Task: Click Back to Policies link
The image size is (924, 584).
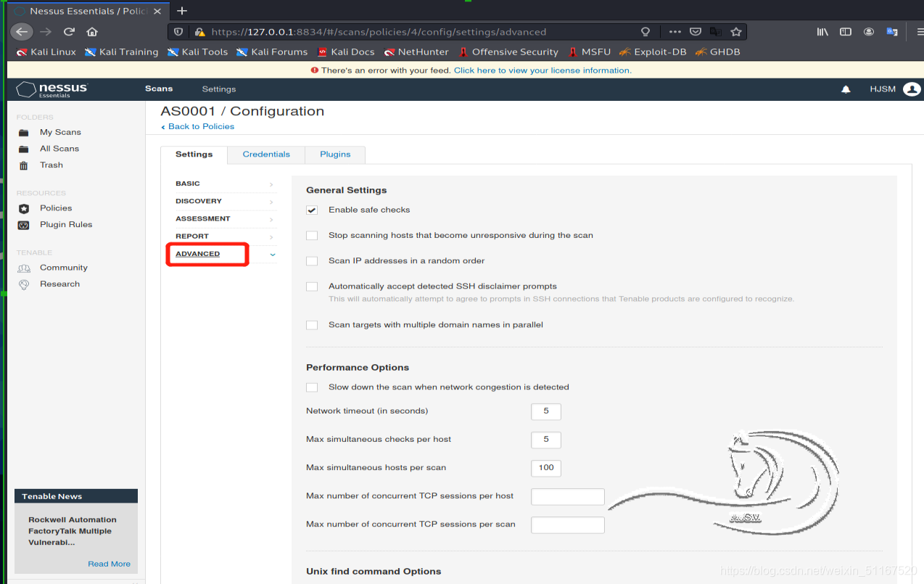Action: coord(198,126)
